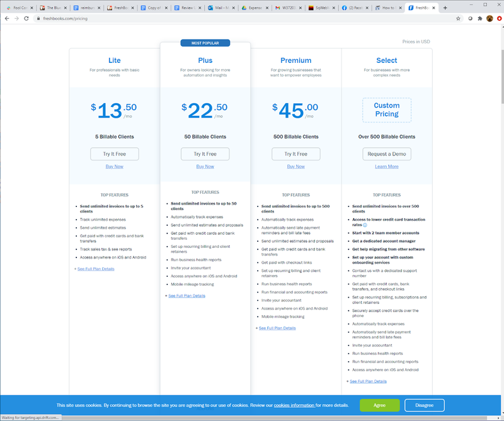Click the Disagree cookies button
This screenshot has height=421, width=504.
(424, 405)
